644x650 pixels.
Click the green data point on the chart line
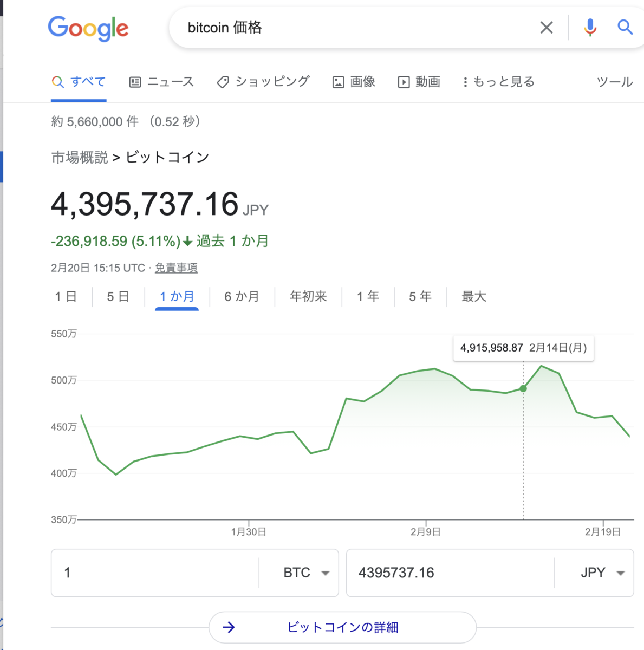(523, 388)
